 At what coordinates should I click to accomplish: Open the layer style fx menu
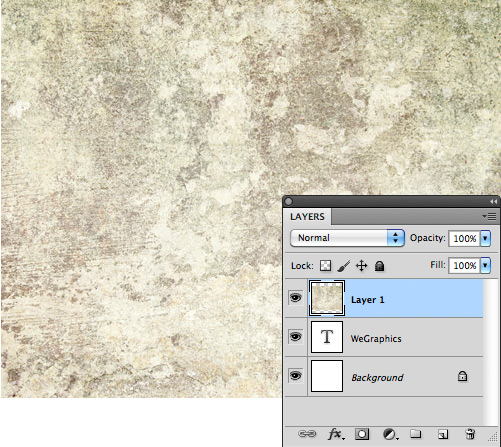[x=336, y=434]
